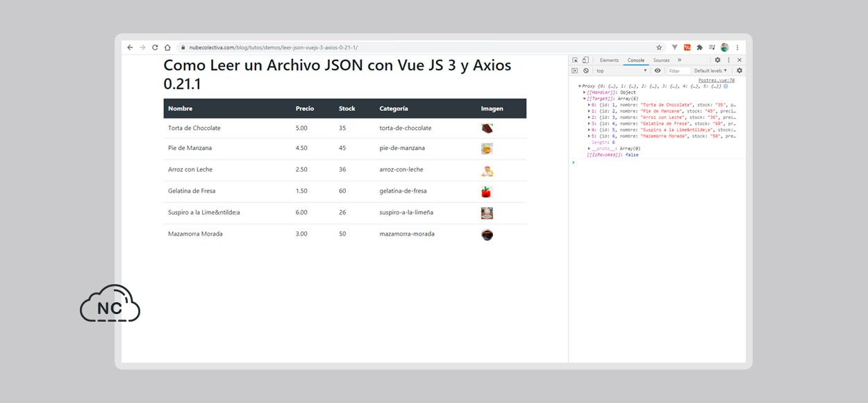Viewport: 868px width, 403px height.
Task: Bookmark this page with the star icon
Action: pos(659,47)
